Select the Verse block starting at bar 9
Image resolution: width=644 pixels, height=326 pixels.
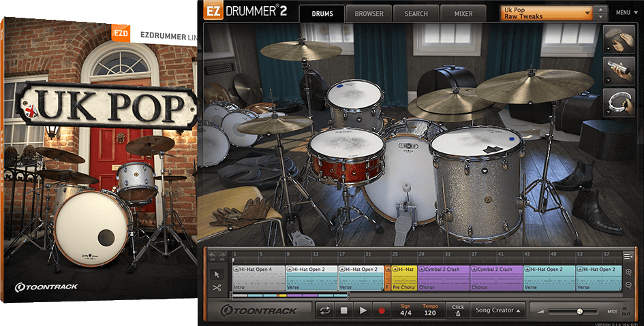(x=311, y=278)
